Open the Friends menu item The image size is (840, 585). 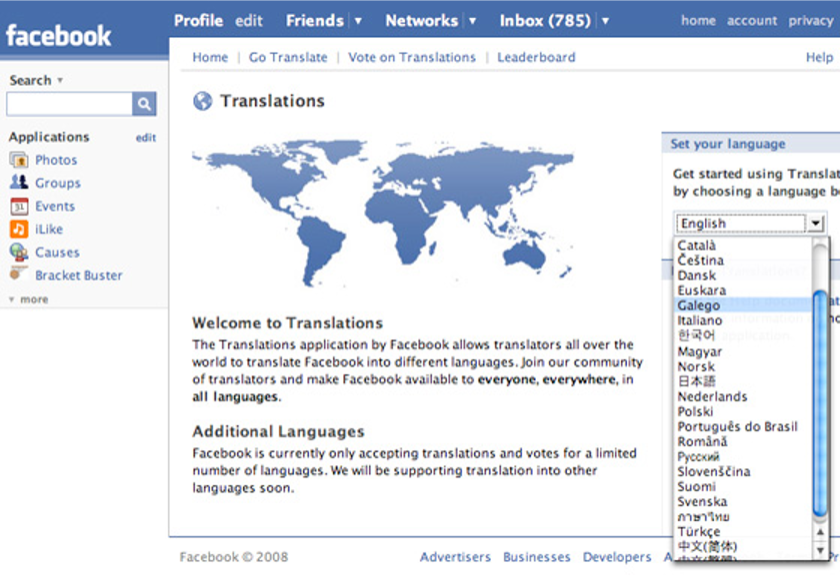tap(314, 21)
